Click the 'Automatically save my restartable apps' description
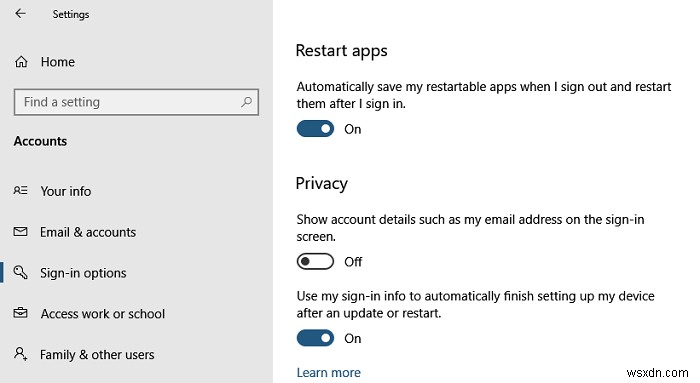 [484, 95]
